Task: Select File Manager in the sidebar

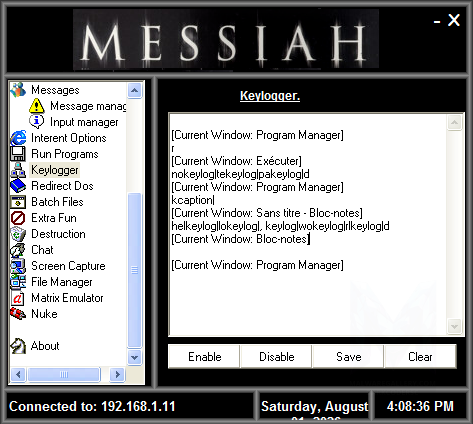Action: (x=62, y=282)
